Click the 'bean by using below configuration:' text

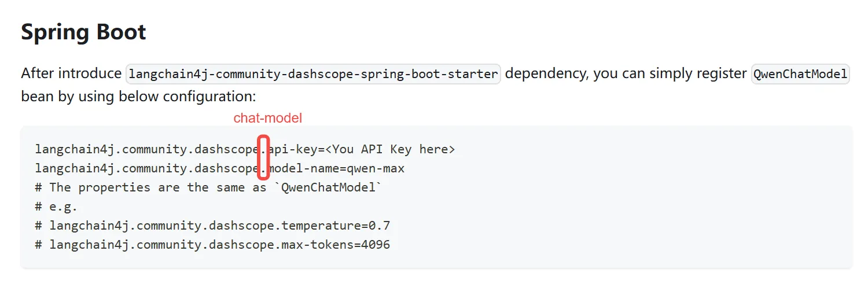(138, 95)
